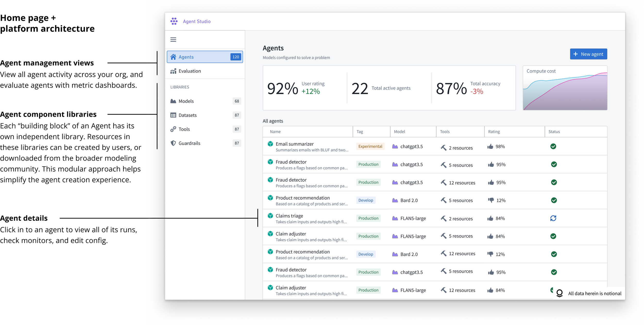
Task: Click the hamburger menu icon
Action: 173,39
